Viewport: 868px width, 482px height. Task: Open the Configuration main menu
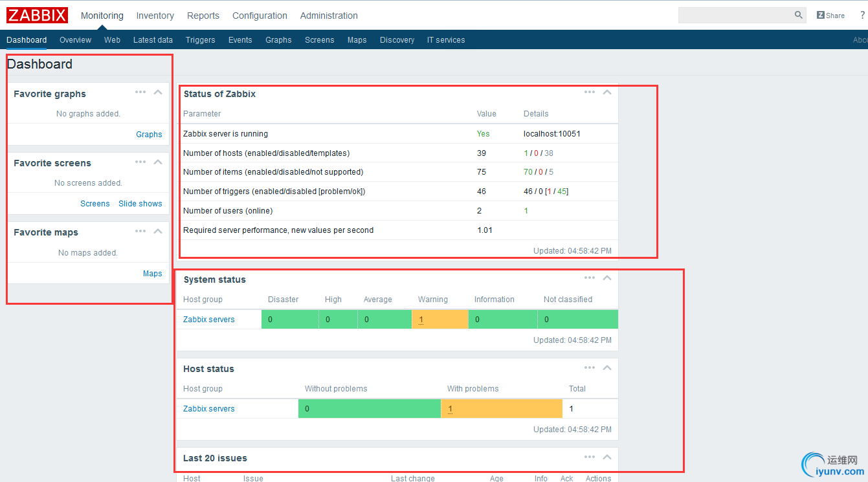260,16
